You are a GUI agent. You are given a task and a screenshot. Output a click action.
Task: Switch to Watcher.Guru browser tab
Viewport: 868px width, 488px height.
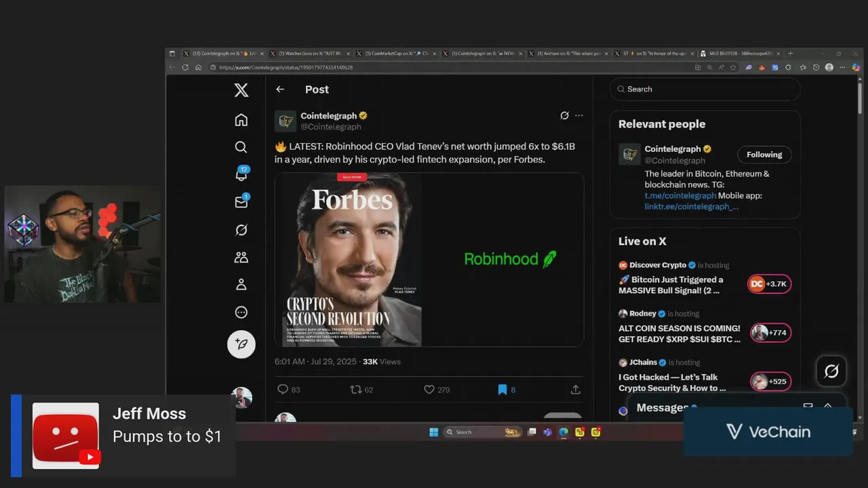point(310,54)
